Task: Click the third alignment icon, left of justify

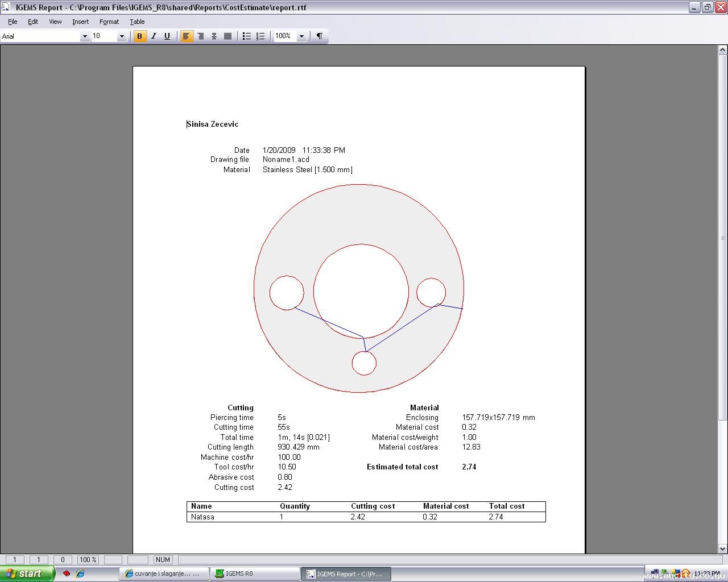Action: [x=214, y=36]
